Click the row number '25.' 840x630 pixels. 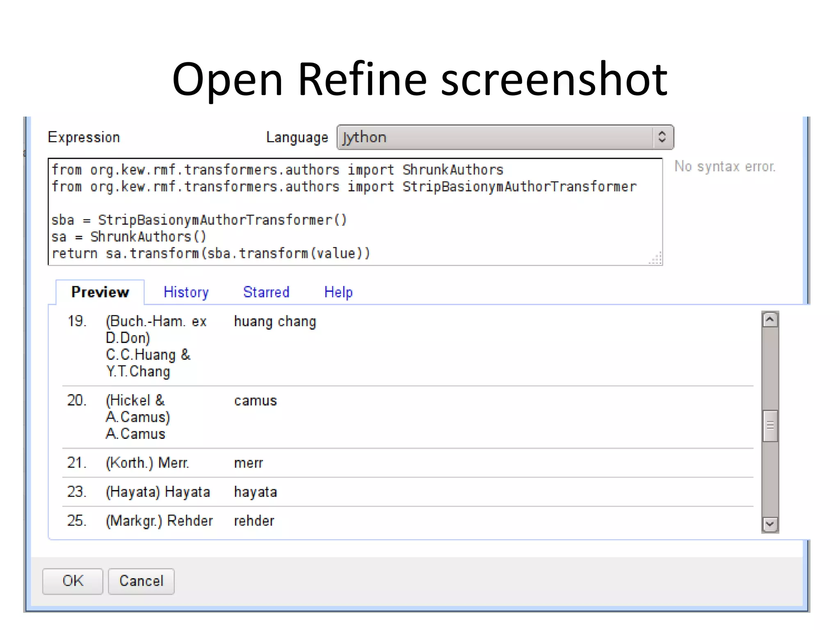[x=77, y=521]
